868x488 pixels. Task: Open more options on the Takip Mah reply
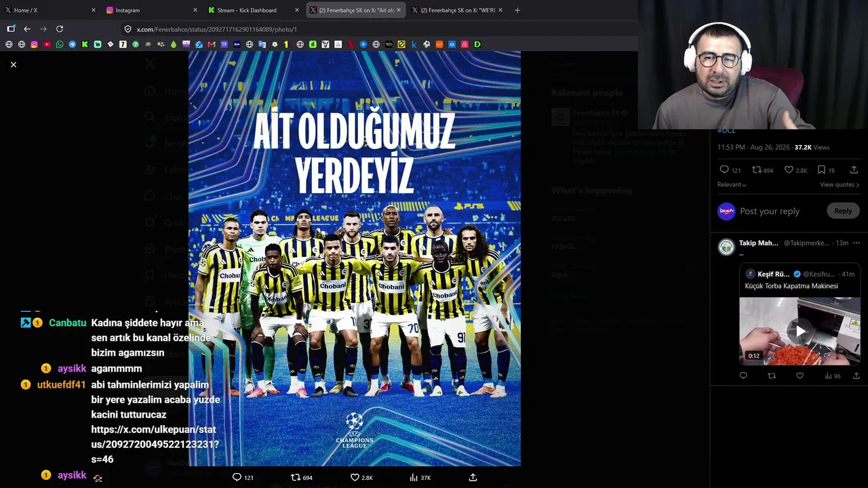click(856, 243)
